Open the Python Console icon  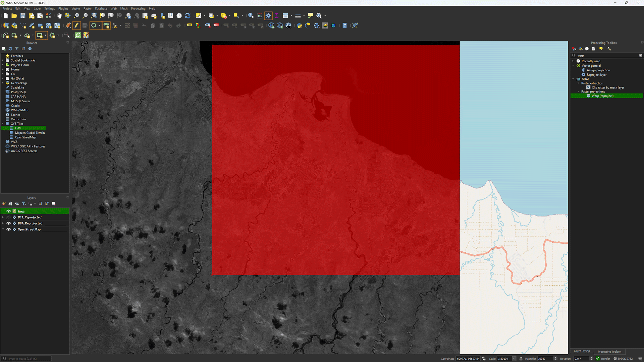pyautogui.click(x=299, y=25)
